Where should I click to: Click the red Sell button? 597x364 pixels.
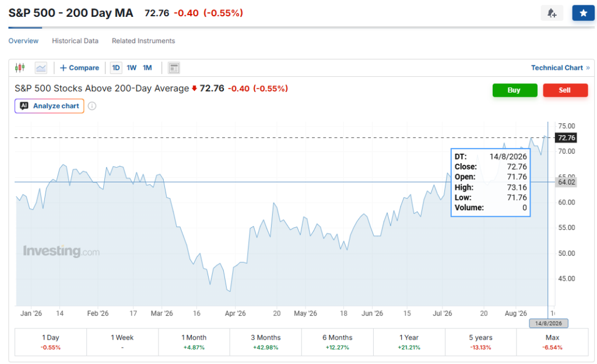(x=566, y=90)
